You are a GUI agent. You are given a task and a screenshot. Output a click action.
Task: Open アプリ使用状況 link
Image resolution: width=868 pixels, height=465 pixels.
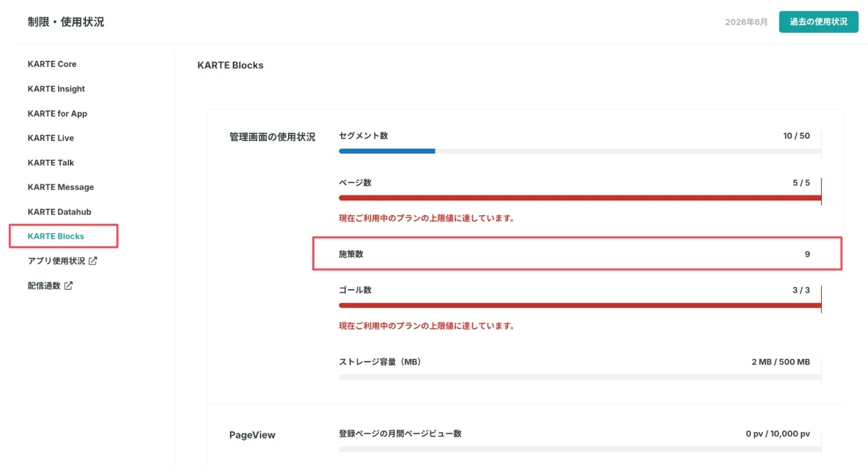click(57, 261)
